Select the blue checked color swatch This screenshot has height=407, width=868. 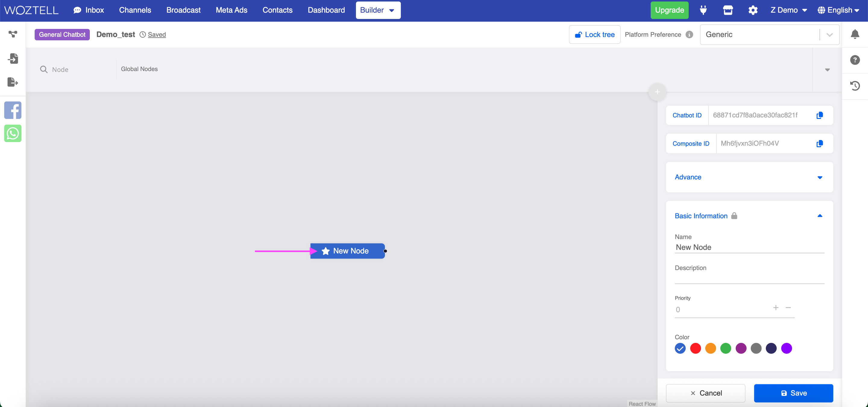point(680,348)
